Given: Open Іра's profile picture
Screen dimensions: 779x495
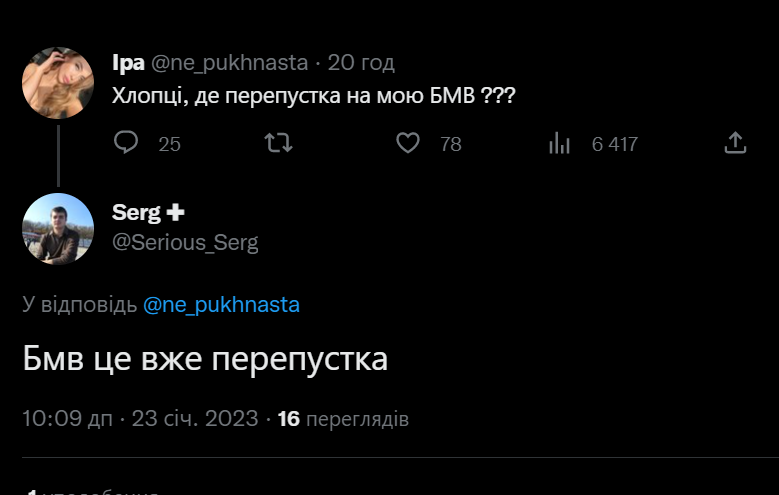Looking at the screenshot, I should click(x=58, y=82).
